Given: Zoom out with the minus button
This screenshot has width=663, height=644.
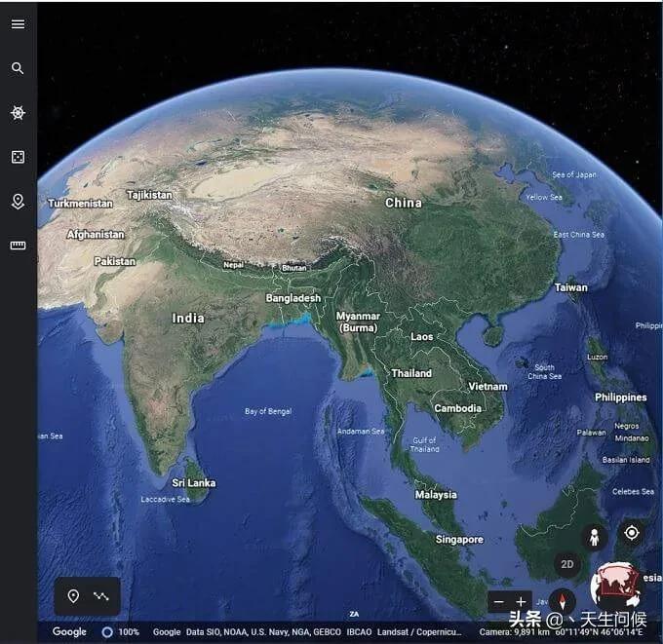Looking at the screenshot, I should coord(499,602).
